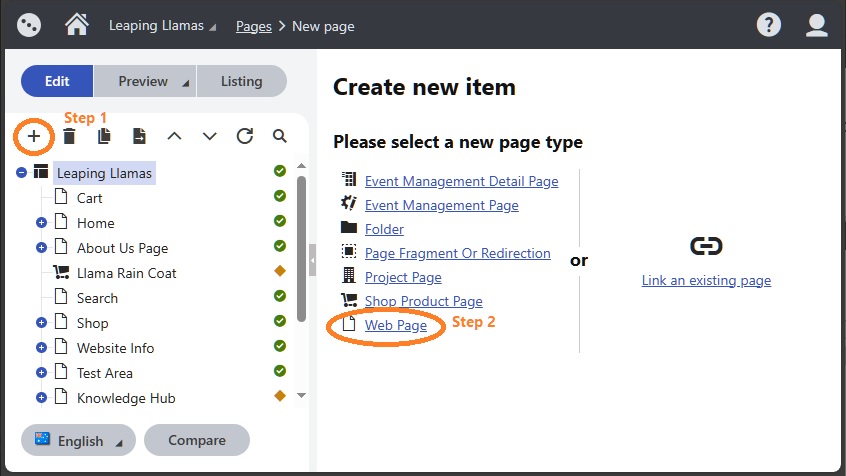Move page down with the down arrow
This screenshot has width=846, height=476.
coord(209,136)
